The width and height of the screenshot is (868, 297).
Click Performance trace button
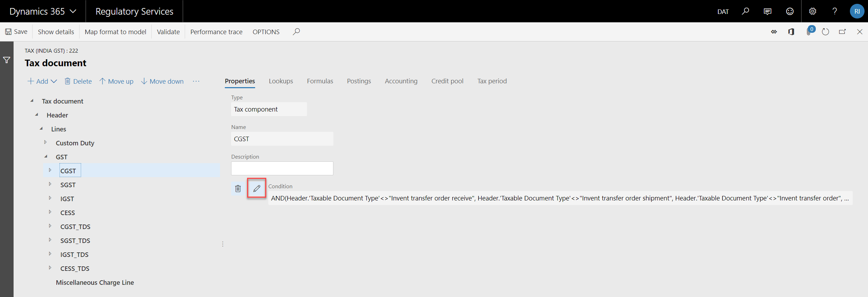(216, 32)
